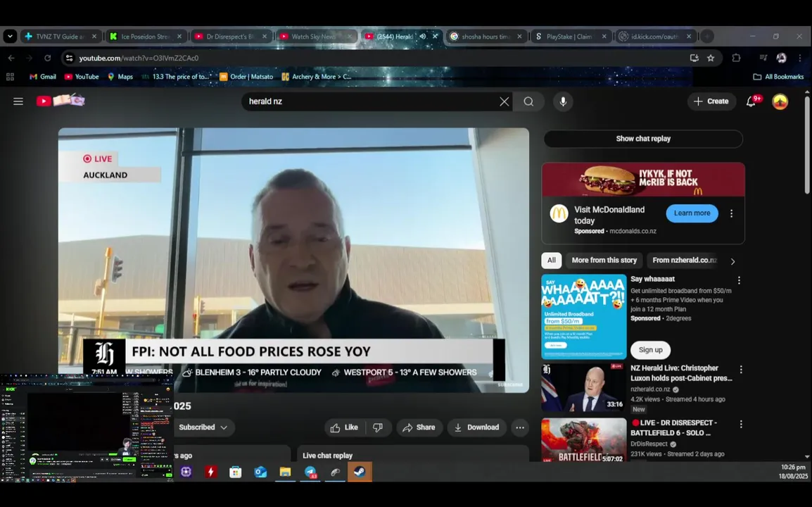Viewport: 812px width, 507px height.
Task: Open Steam from the taskbar
Action: click(x=360, y=472)
